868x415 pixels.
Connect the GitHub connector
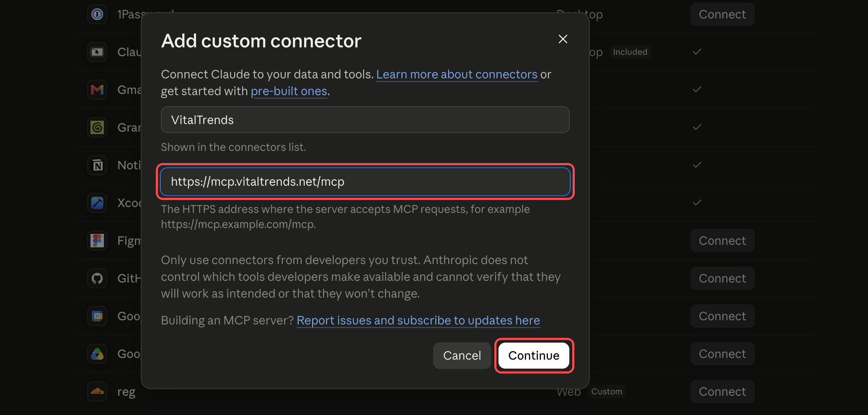(722, 278)
